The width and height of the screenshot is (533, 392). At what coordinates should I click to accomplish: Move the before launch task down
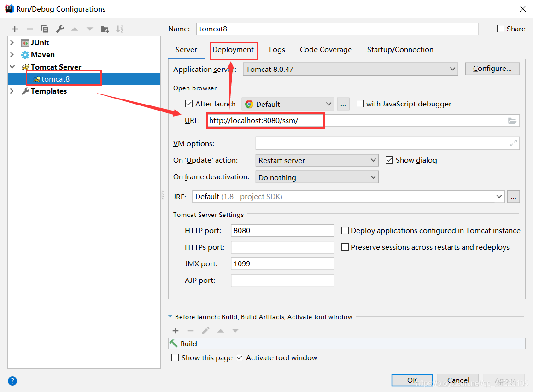pos(235,330)
